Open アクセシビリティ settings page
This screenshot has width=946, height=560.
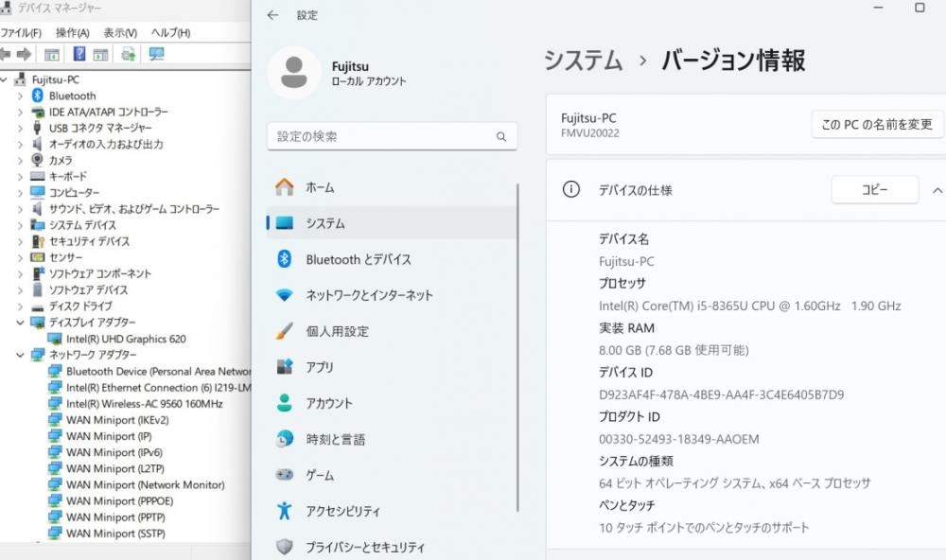(x=392, y=511)
